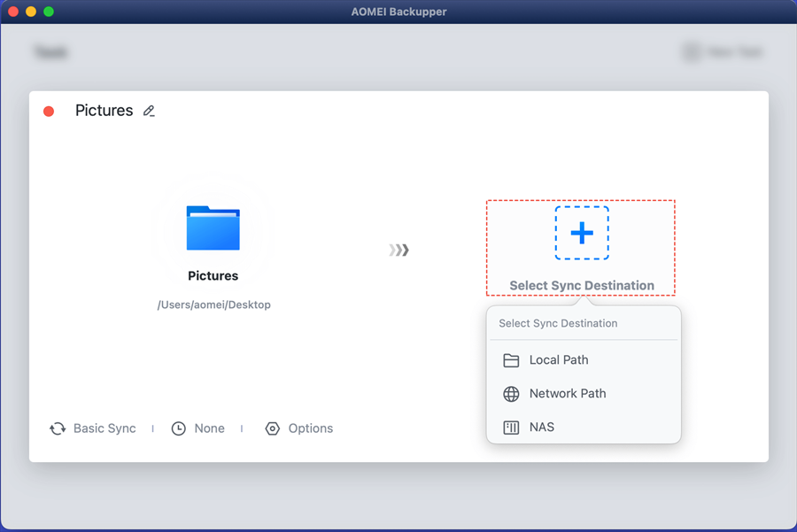Click the bold Pictures label under the folder
This screenshot has width=797, height=532.
pyautogui.click(x=213, y=275)
